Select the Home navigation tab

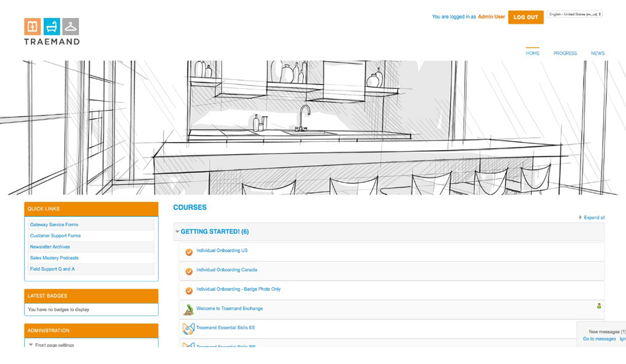532,53
